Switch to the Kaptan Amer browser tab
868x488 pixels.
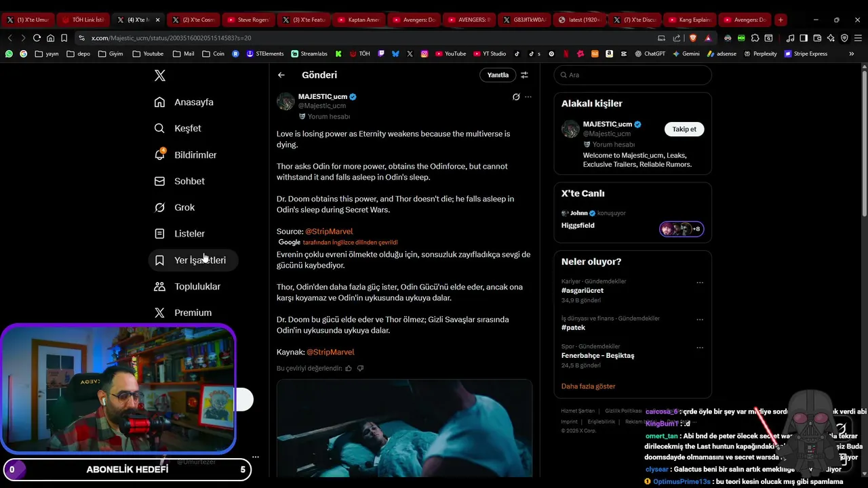[358, 20]
